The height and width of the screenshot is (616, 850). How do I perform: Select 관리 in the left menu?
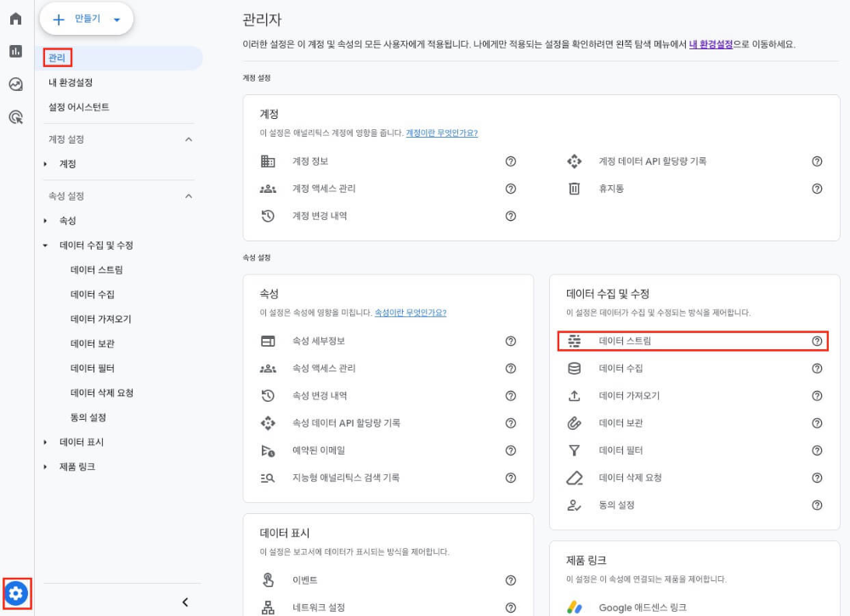click(x=57, y=59)
